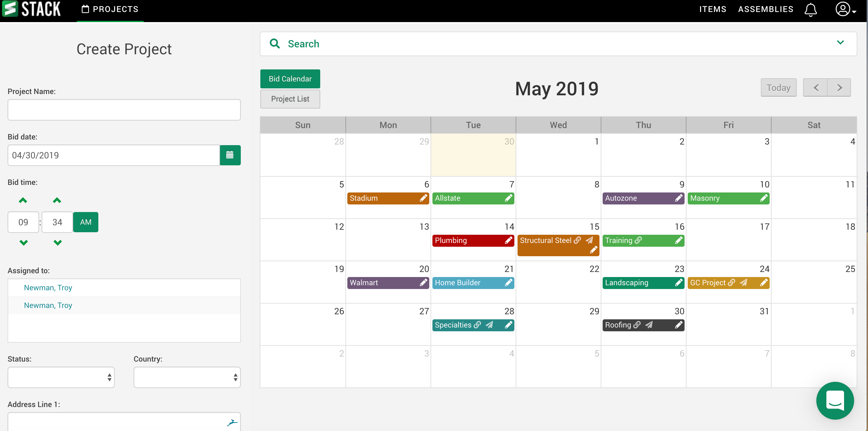
Task: Open the Status dropdown
Action: 61,377
